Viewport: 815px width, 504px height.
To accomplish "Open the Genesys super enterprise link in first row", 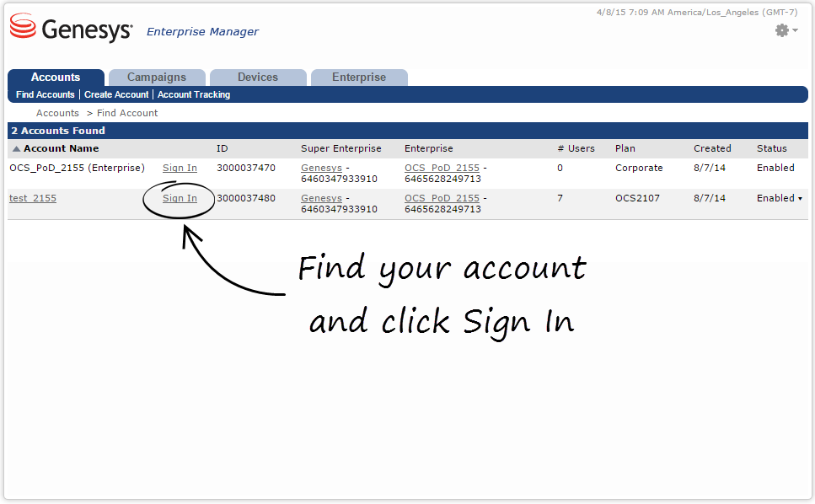I will 321,169.
